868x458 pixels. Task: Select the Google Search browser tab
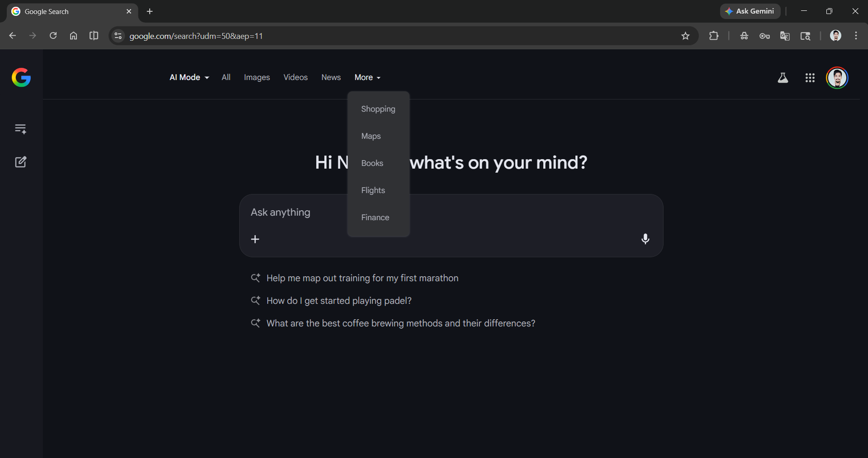tap(72, 11)
